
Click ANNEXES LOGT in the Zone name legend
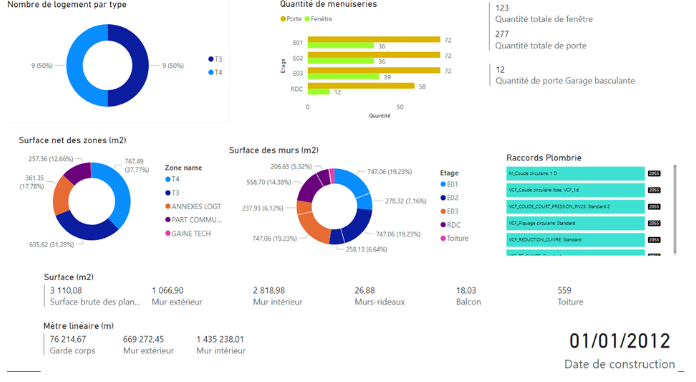click(x=193, y=206)
